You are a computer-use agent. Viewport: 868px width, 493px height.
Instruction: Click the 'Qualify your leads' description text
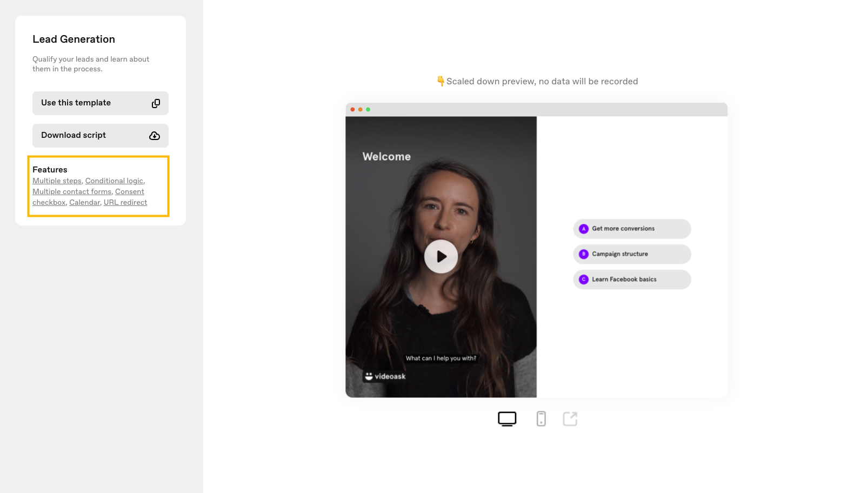point(91,64)
